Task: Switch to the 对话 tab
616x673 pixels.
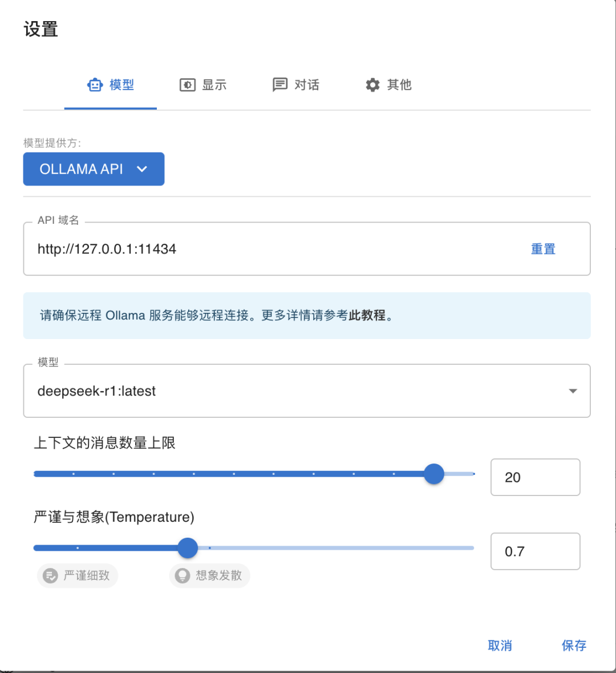Action: 295,84
